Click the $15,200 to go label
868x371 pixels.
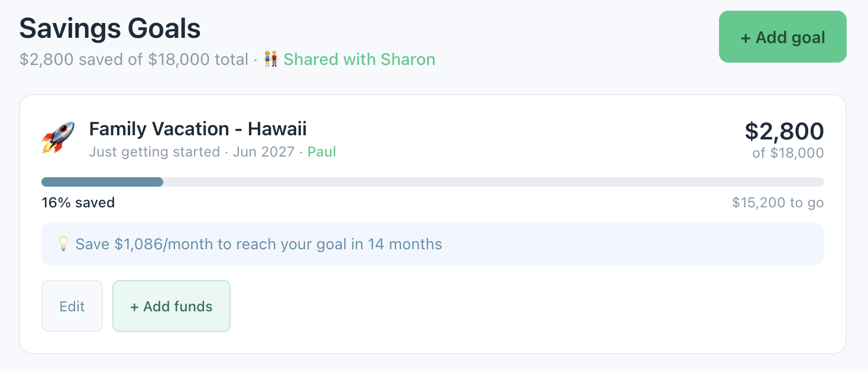pyautogui.click(x=777, y=202)
